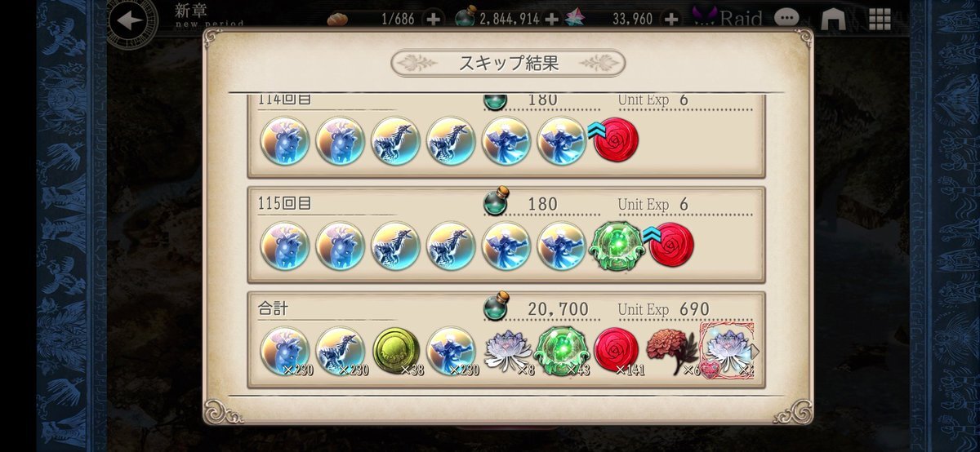Add stamina with plus next to 1/686
The image size is (980, 452).
click(434, 18)
